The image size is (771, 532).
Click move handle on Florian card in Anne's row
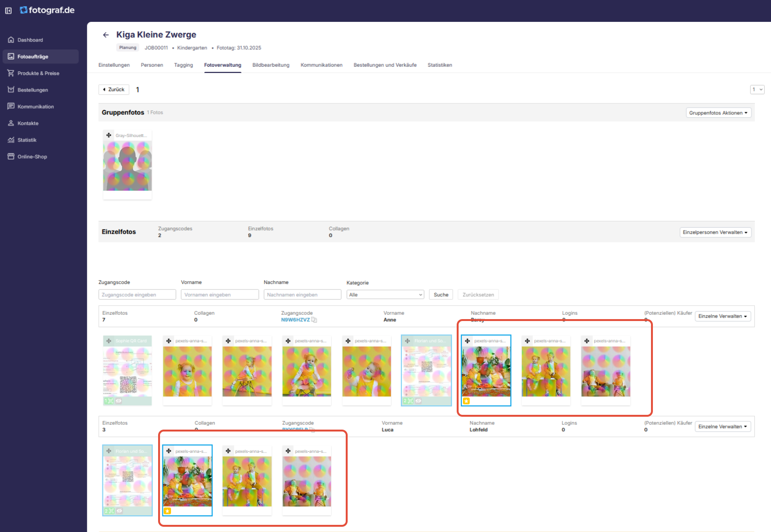(x=408, y=341)
